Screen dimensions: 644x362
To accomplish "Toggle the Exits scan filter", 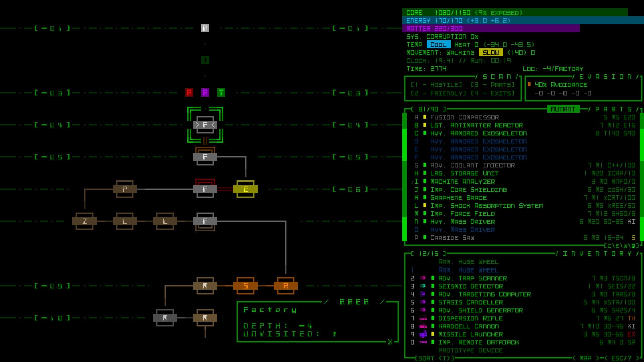I will [493, 93].
